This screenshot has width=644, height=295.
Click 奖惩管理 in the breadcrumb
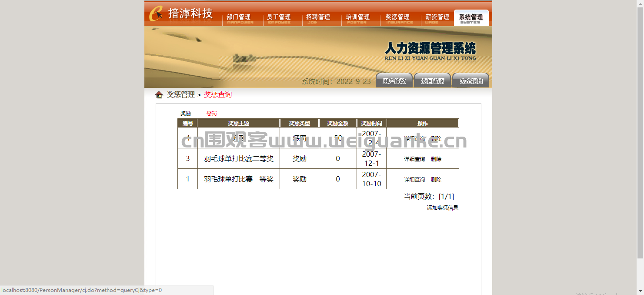coord(181,94)
